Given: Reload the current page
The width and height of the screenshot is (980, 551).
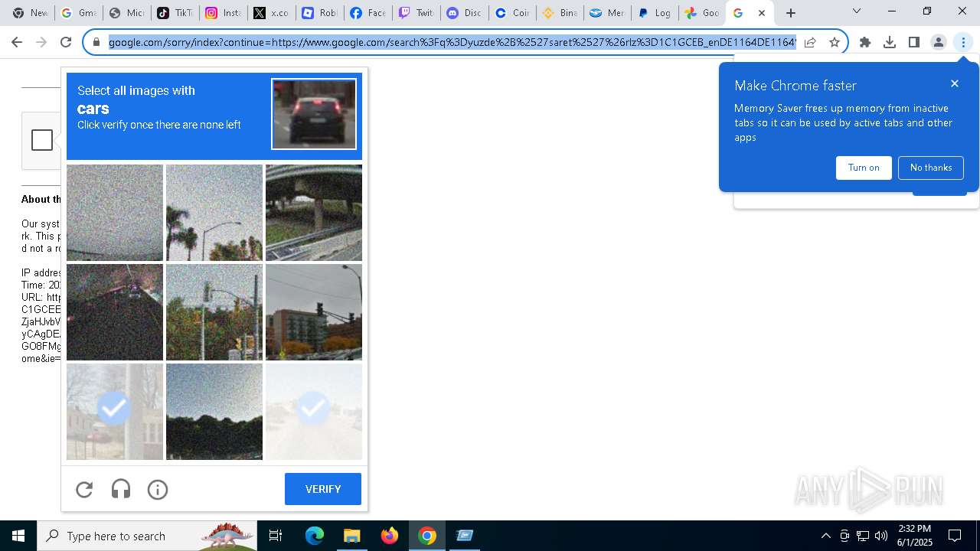Looking at the screenshot, I should pos(66,42).
